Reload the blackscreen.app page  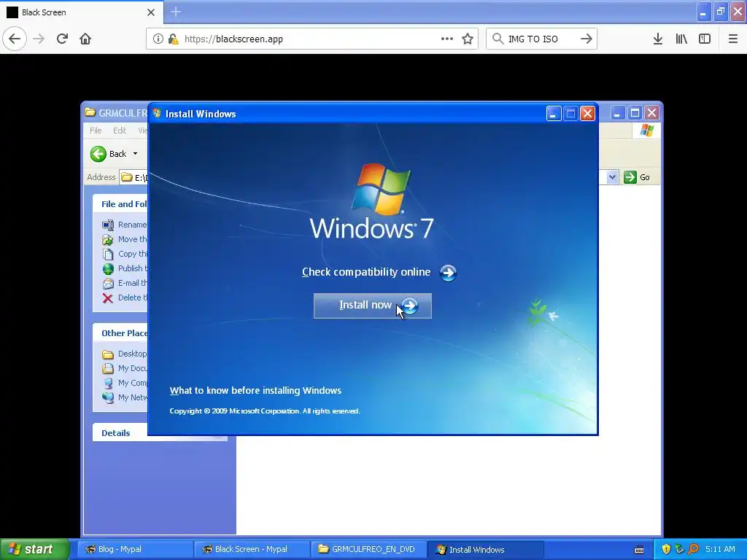(62, 39)
